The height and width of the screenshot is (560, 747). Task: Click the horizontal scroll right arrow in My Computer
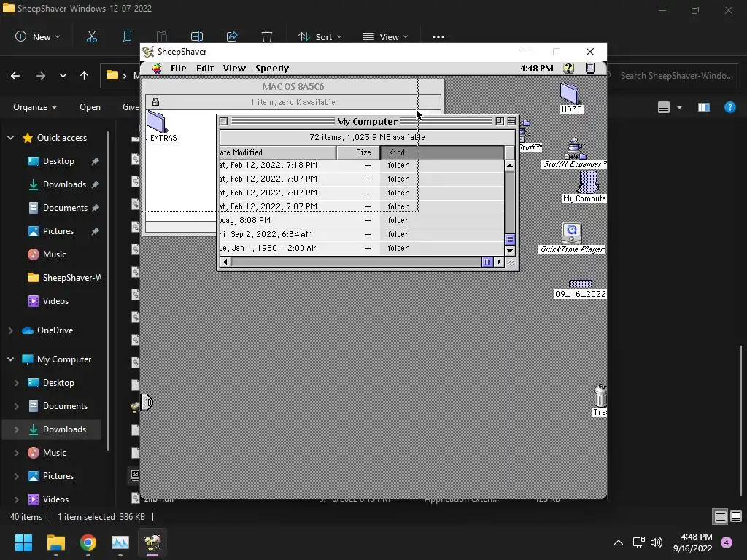[x=499, y=262]
